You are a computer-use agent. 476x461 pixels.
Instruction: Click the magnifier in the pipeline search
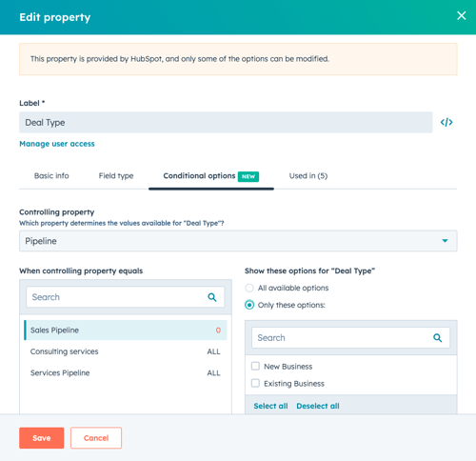[x=212, y=297]
